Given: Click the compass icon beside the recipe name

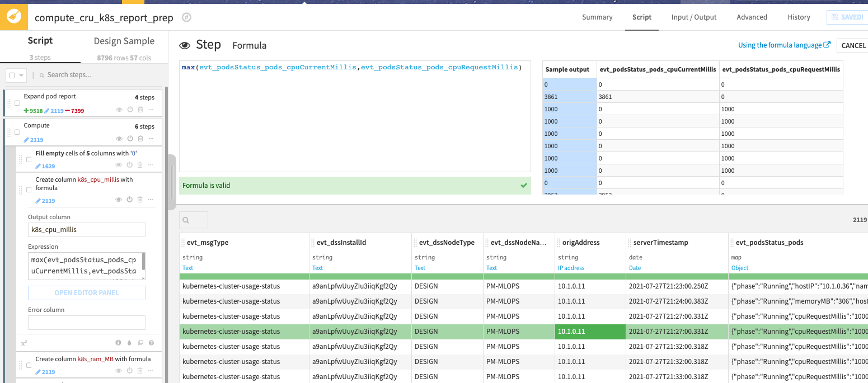Looking at the screenshot, I should tap(187, 17).
